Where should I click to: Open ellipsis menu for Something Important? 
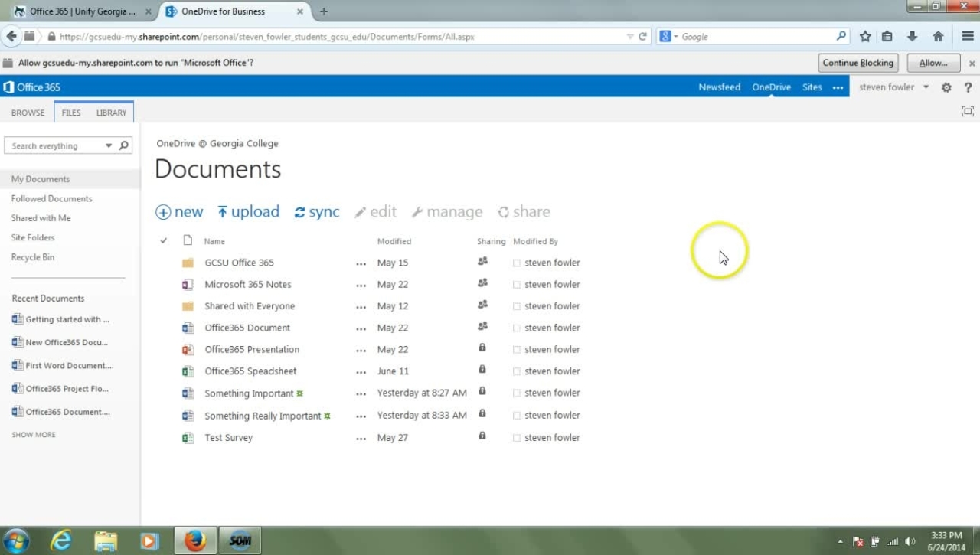(x=361, y=394)
